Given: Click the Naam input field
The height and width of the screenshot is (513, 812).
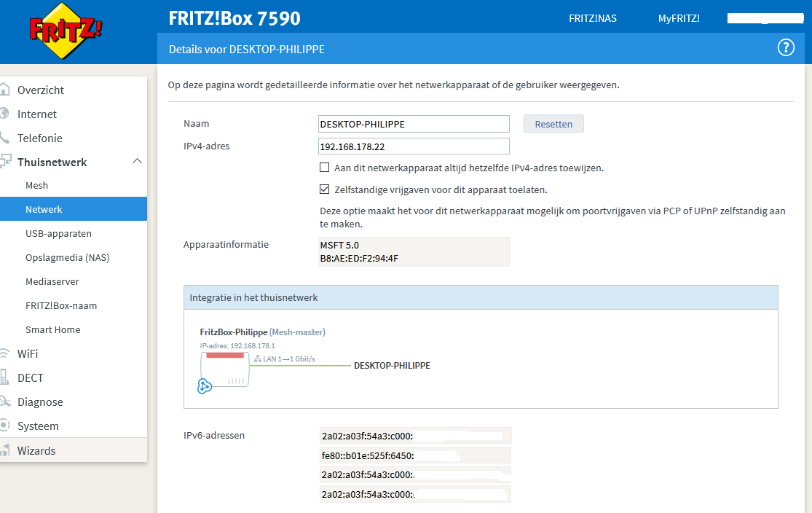Looking at the screenshot, I should [414, 124].
